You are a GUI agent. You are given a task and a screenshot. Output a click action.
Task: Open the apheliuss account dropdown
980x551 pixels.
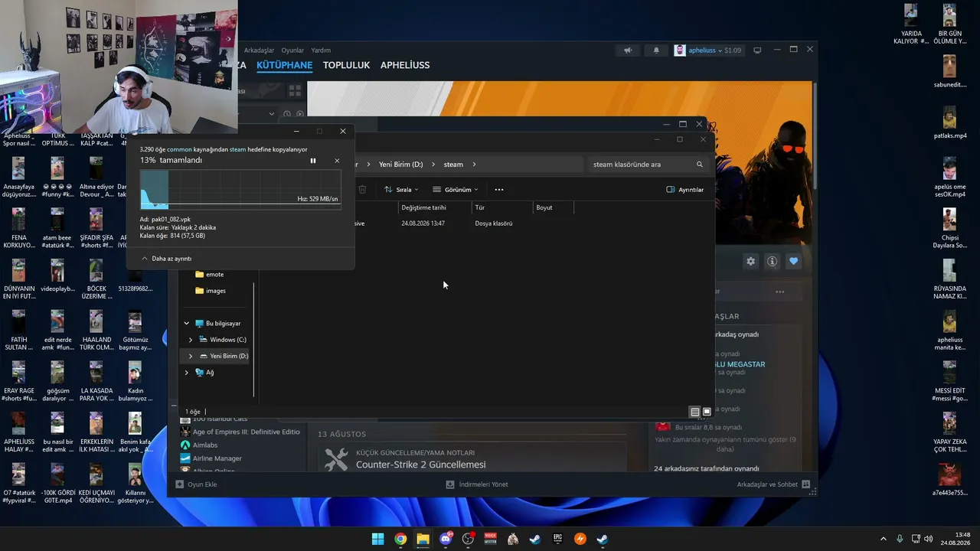point(707,51)
